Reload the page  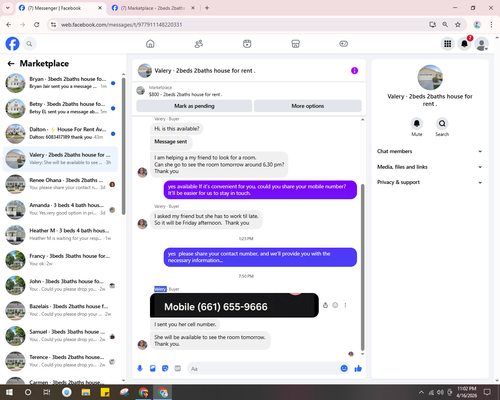(37, 24)
